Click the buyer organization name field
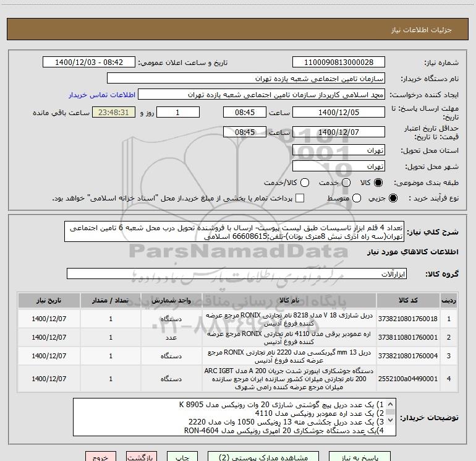Screen dimensions: 476x461 pos(246,79)
